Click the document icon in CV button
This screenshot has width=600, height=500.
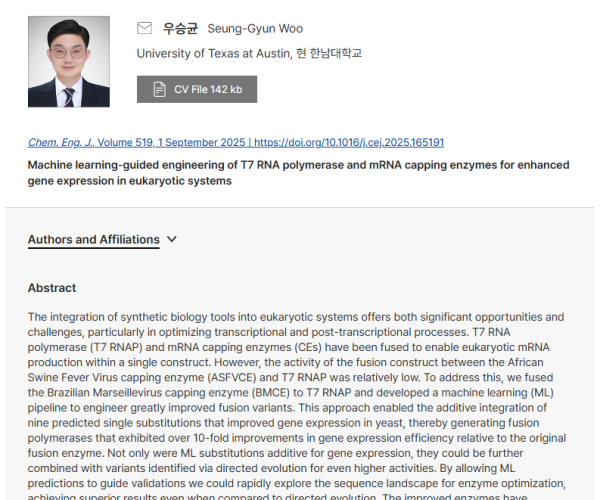[160, 90]
